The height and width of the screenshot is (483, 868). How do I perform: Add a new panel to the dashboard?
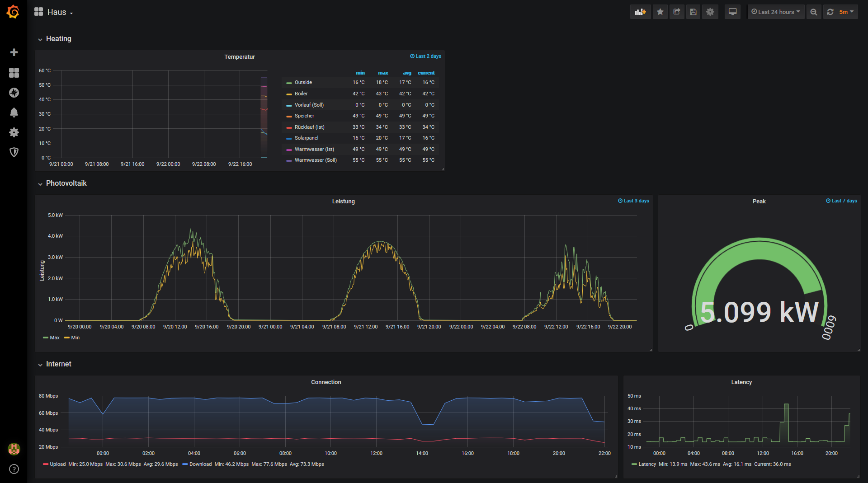(x=641, y=12)
